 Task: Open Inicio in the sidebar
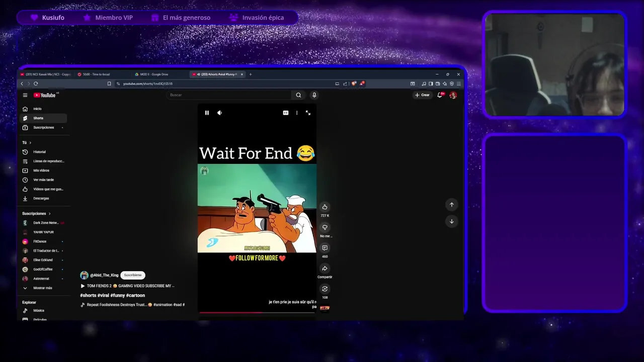tap(43, 109)
